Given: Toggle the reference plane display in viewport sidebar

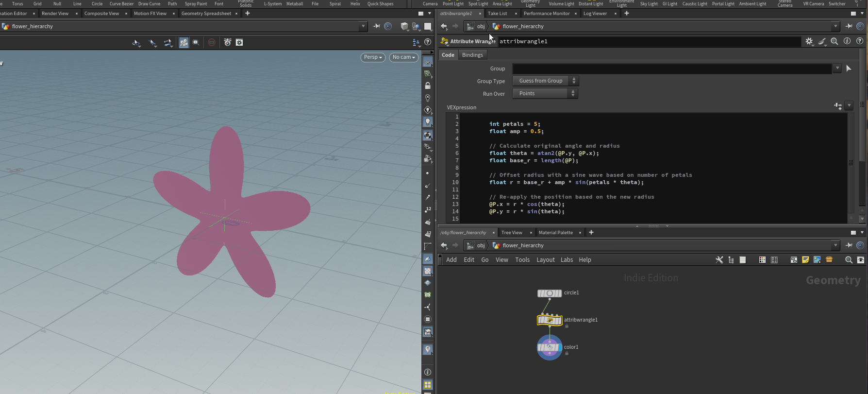Looking at the screenshot, I should pyautogui.click(x=428, y=62).
